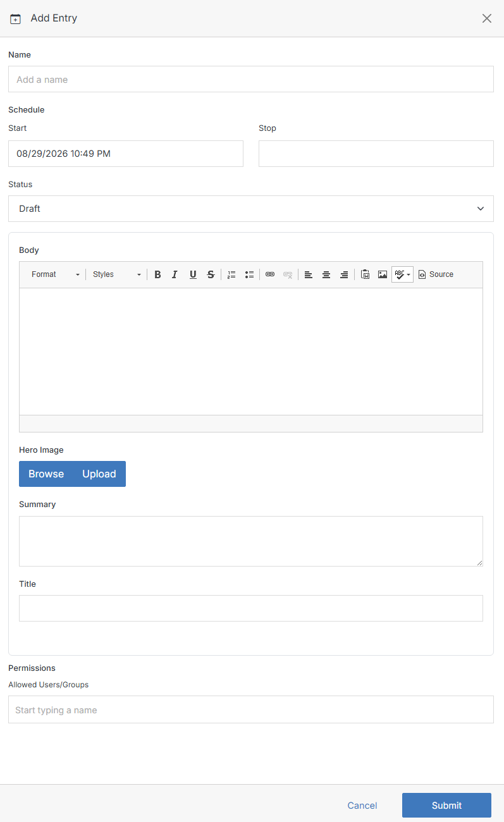Switch editor to Source view

(436, 274)
